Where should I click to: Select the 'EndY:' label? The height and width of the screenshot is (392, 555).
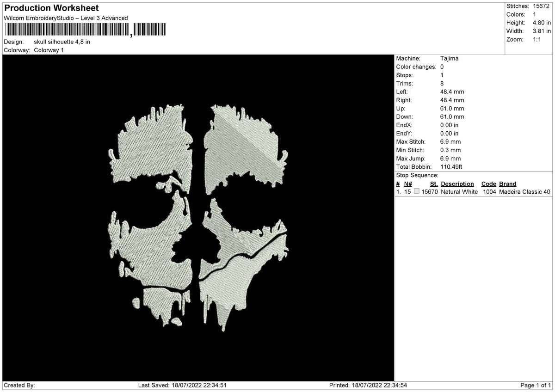coord(404,133)
